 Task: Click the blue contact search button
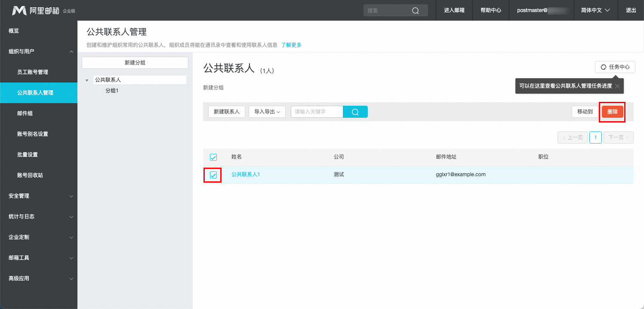(x=355, y=112)
